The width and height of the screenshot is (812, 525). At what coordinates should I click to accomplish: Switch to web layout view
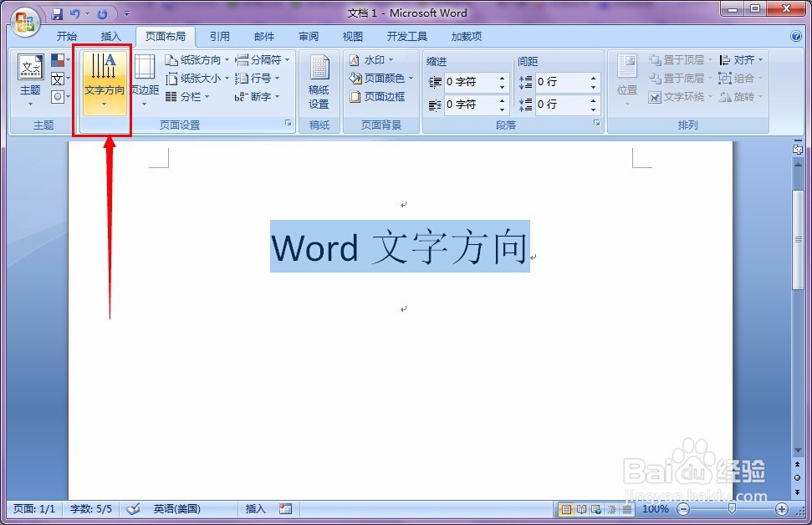pyautogui.click(x=596, y=509)
